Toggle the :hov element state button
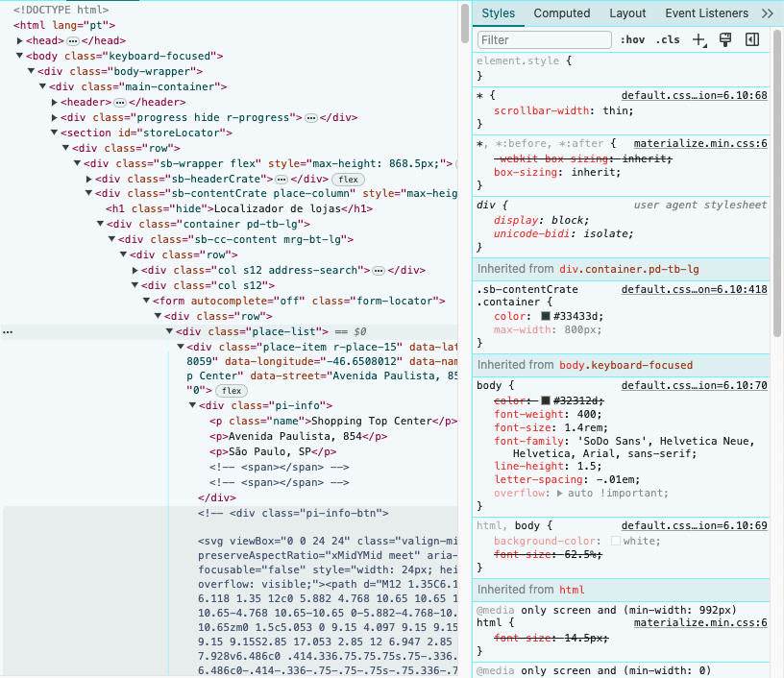Image resolution: width=784 pixels, height=678 pixels. [632, 40]
